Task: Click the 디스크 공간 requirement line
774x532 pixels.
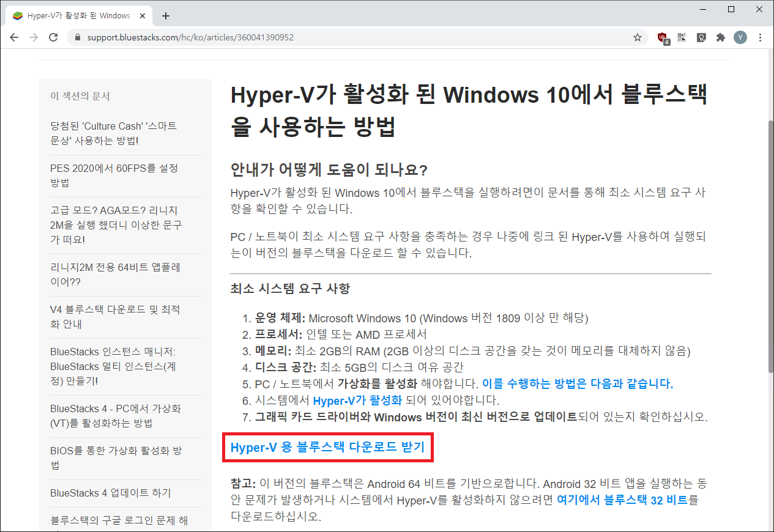Action: [x=359, y=368]
